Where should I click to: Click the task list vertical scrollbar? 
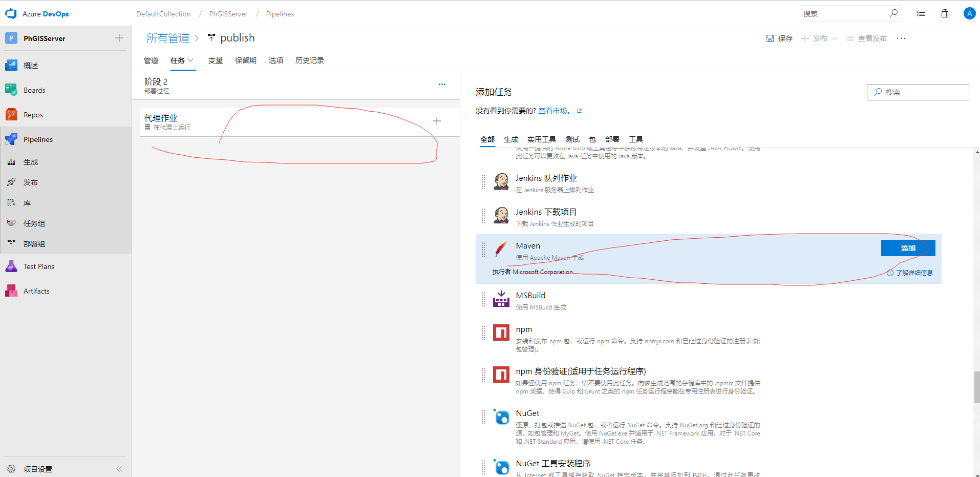tap(976, 387)
